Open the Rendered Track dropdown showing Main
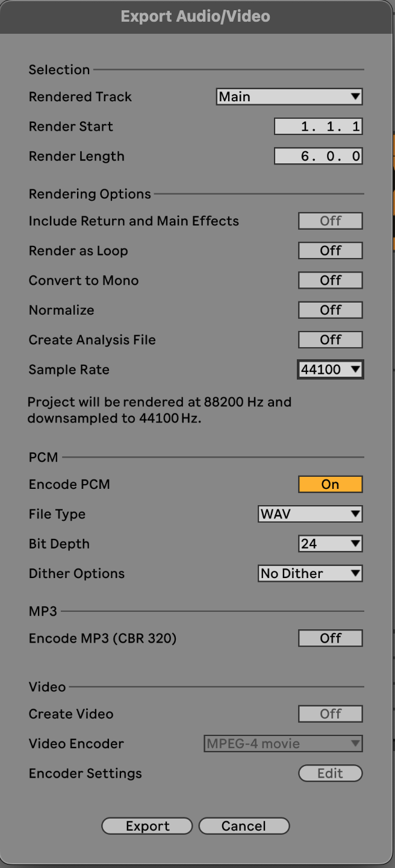This screenshot has height=868, width=395. tap(289, 96)
